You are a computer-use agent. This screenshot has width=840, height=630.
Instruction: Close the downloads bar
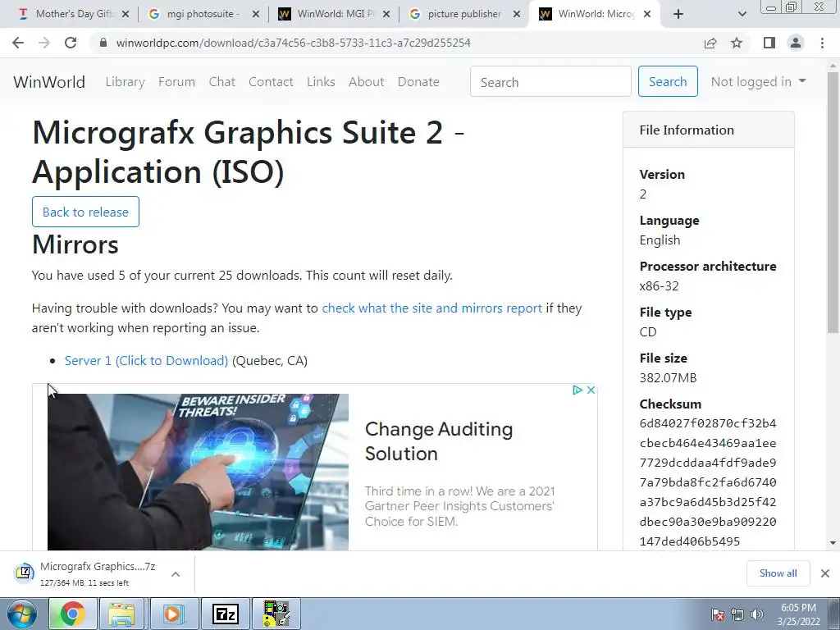pyautogui.click(x=825, y=573)
